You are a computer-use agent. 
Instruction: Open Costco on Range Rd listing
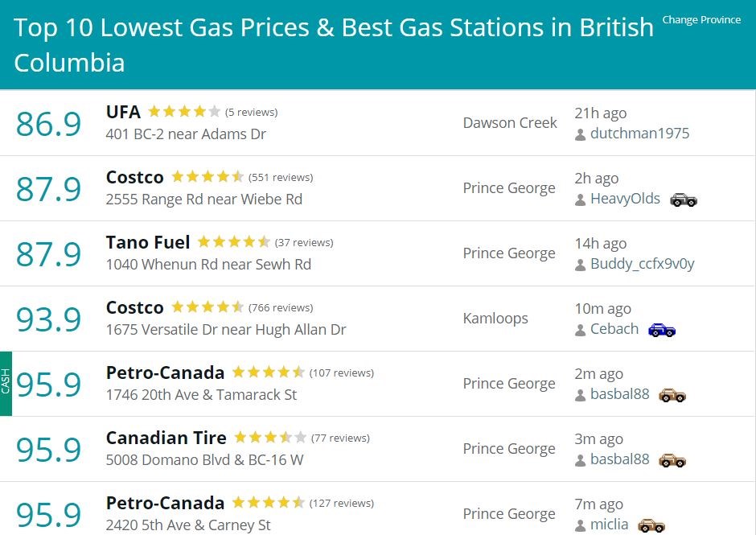pyautogui.click(x=135, y=177)
